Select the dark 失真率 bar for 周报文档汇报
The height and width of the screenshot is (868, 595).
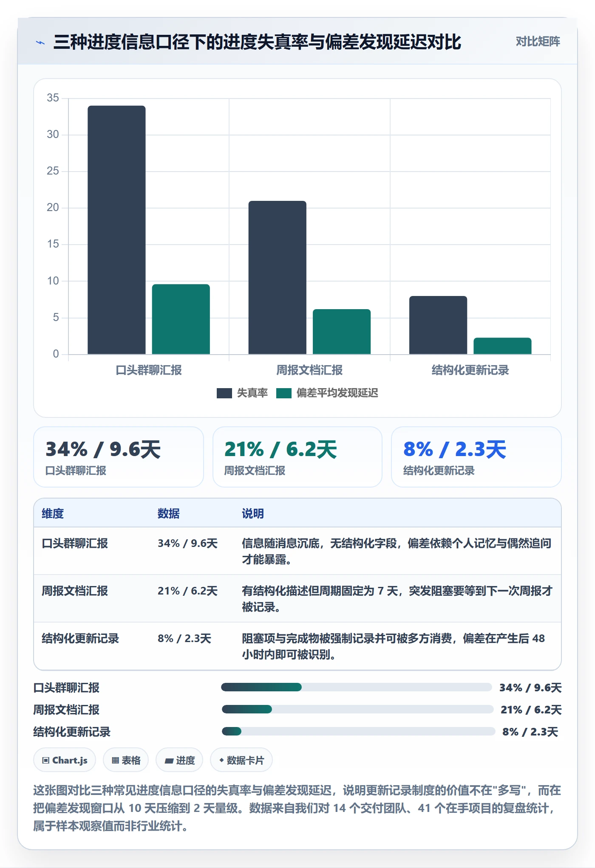pyautogui.click(x=278, y=277)
